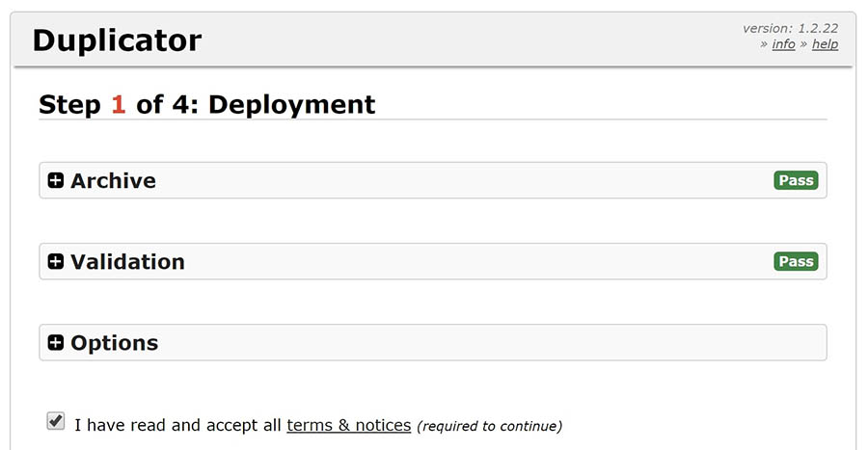Click the red step number 1
Image resolution: width=868 pixels, height=450 pixels.
(119, 104)
